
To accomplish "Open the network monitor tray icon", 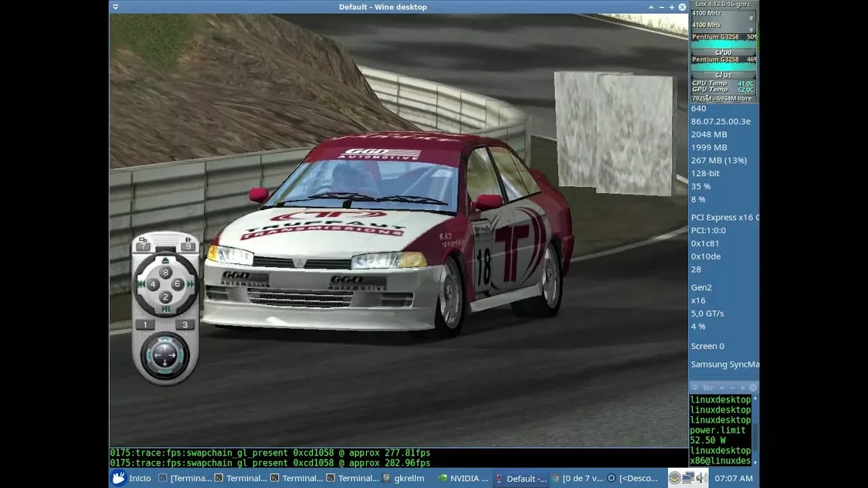I will pyautogui.click(x=688, y=478).
